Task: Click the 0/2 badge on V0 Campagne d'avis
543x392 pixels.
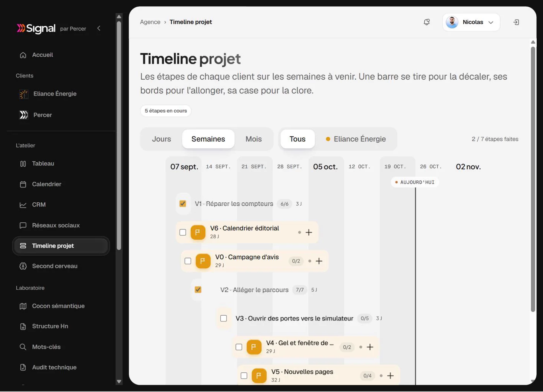Action: pos(296,261)
